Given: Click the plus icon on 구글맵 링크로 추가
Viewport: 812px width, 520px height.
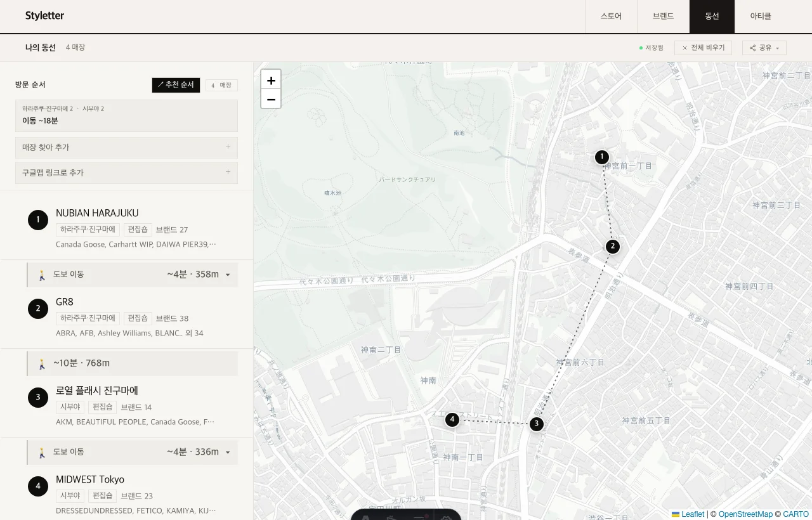Looking at the screenshot, I should 228,172.
